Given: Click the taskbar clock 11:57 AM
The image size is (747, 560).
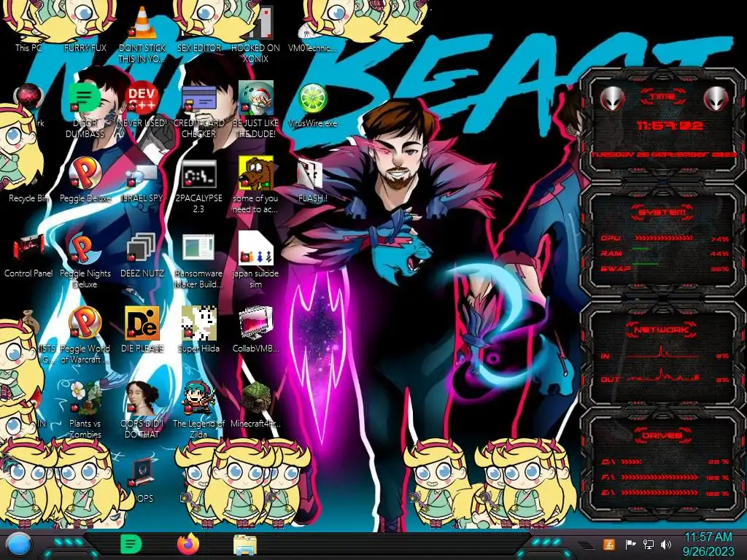Looking at the screenshot, I should (708, 544).
